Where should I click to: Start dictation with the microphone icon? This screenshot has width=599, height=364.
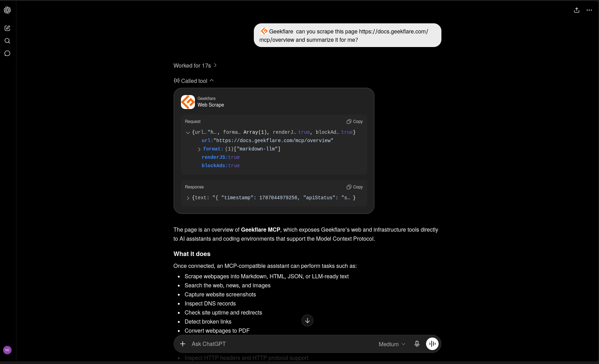[x=417, y=344]
